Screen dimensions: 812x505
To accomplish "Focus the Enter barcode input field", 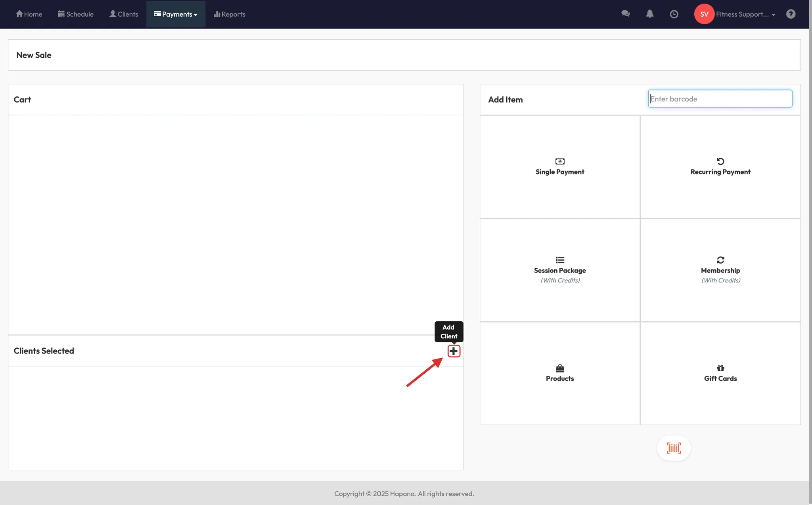I will pos(720,99).
